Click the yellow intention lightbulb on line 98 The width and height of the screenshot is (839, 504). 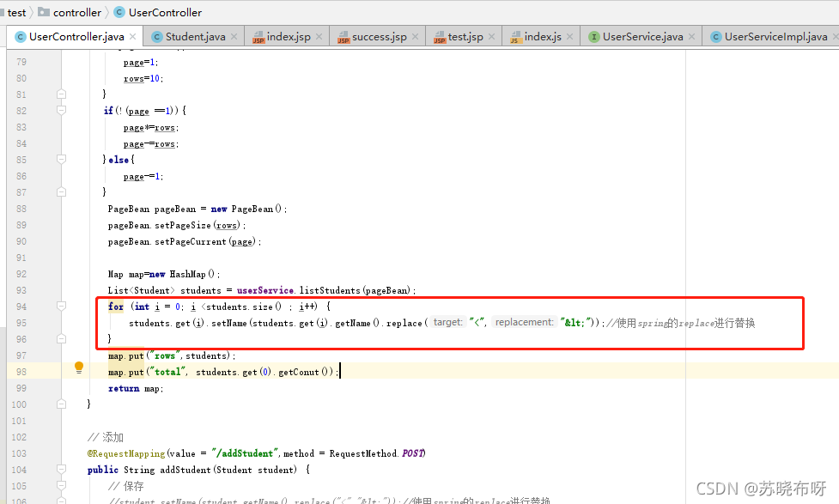[79, 367]
